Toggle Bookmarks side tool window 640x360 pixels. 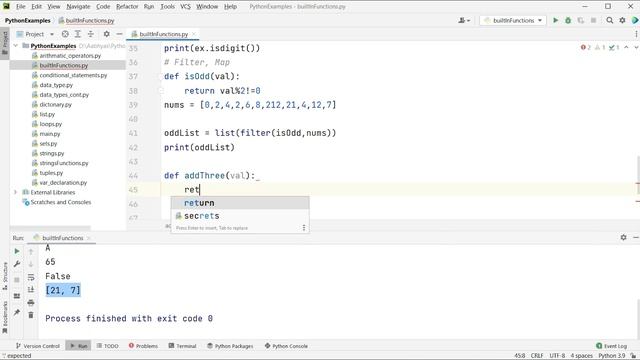5,317
